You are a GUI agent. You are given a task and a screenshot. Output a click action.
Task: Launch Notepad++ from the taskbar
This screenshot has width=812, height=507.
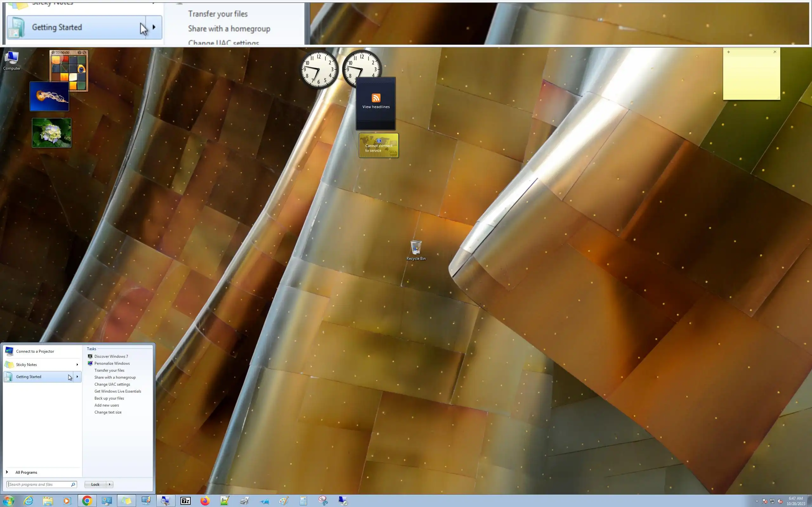[225, 501]
